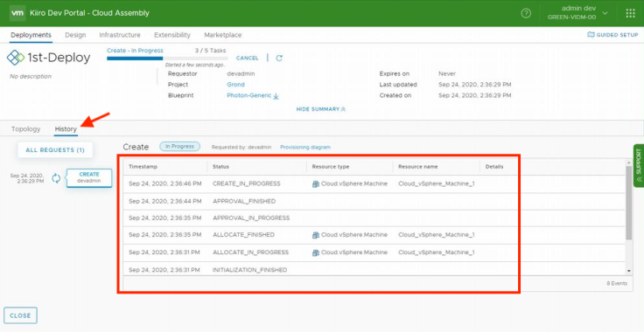Click the APPROVAL_IN_PROGRESS status cell
The height and width of the screenshot is (332, 644).
pyautogui.click(x=251, y=218)
